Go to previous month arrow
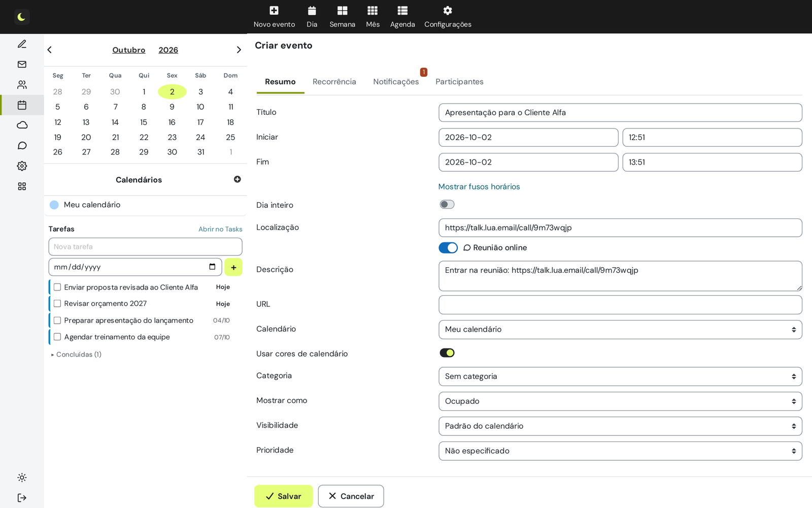The height and width of the screenshot is (508, 812). click(x=50, y=50)
